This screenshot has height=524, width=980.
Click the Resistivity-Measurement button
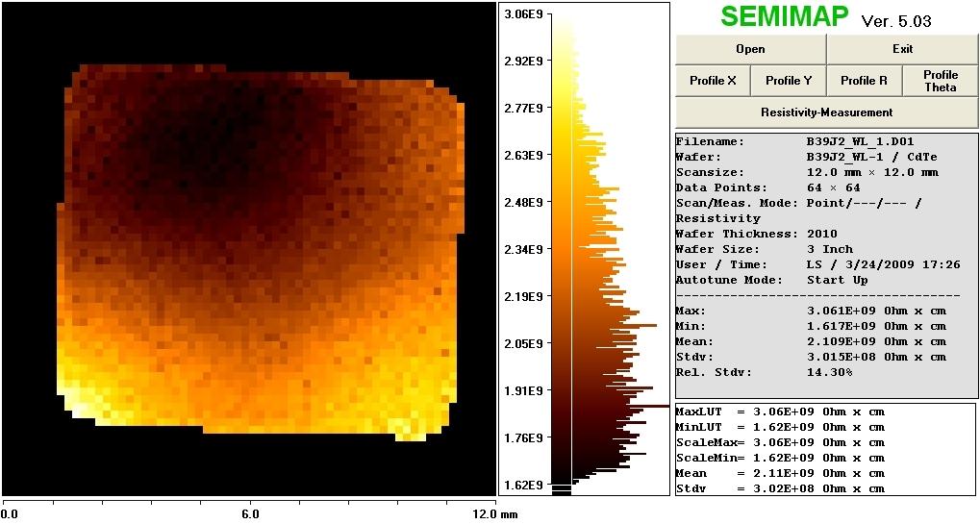[827, 112]
